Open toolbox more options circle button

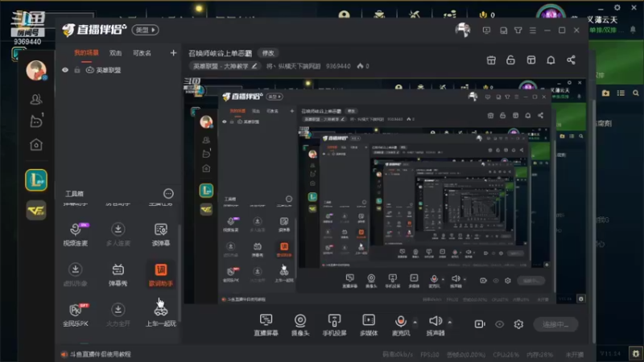click(x=168, y=193)
